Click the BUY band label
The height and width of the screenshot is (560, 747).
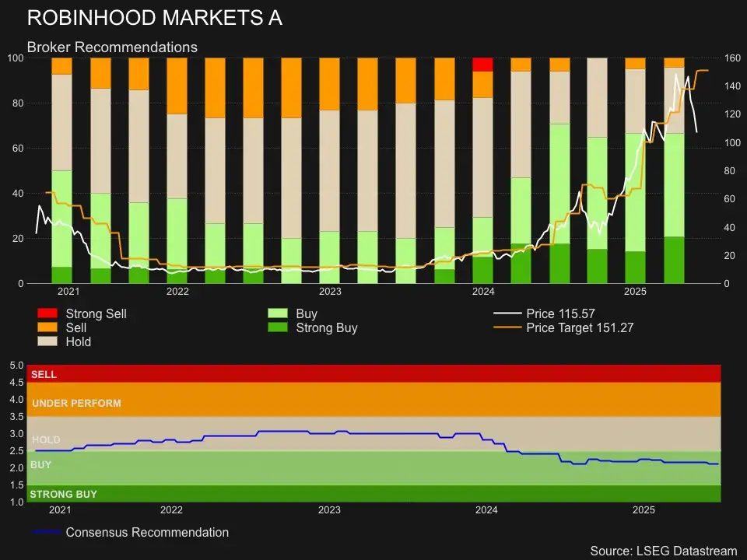(x=40, y=465)
